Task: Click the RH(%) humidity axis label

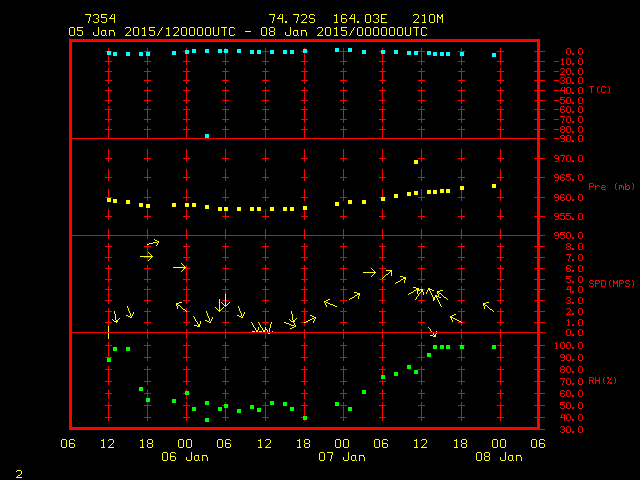Action: (x=602, y=380)
